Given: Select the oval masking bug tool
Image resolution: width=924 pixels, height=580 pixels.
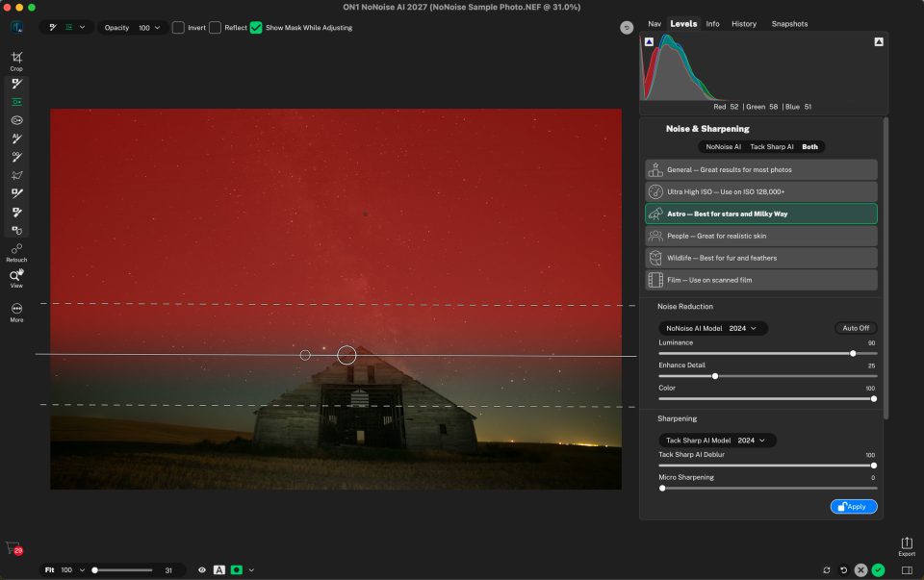Looking at the screenshot, I should [16, 120].
